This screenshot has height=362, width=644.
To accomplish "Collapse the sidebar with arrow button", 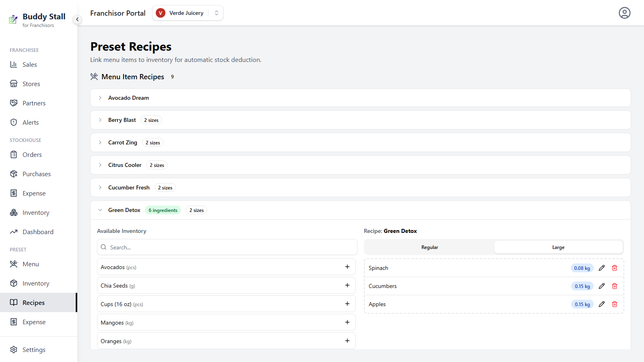I will [77, 19].
